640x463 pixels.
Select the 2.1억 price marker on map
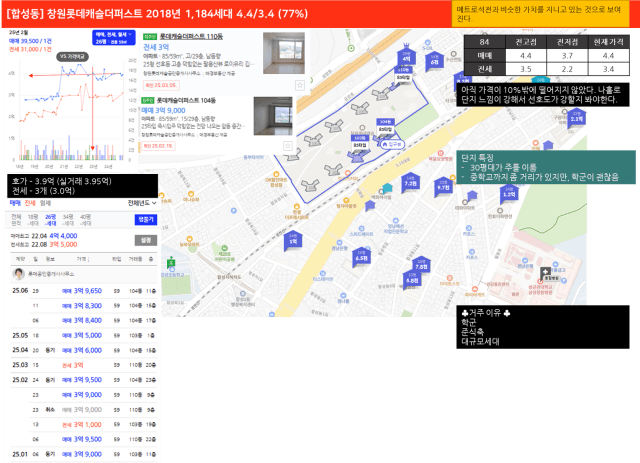tap(576, 118)
